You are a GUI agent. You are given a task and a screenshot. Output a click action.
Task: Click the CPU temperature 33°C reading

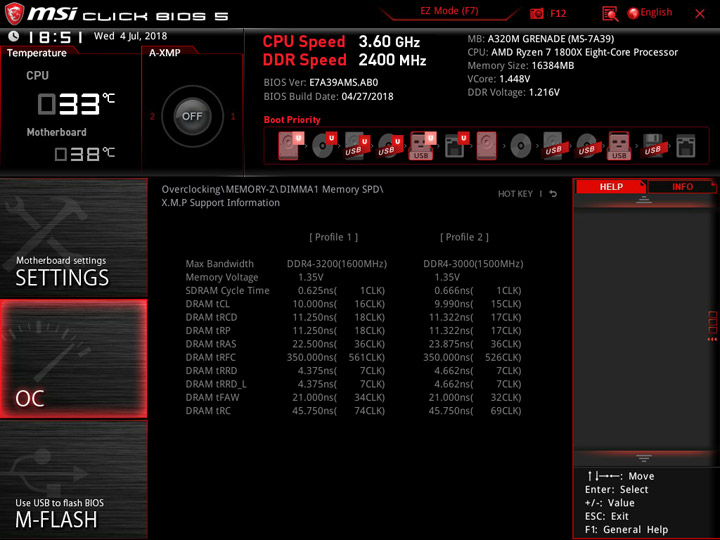(76, 104)
